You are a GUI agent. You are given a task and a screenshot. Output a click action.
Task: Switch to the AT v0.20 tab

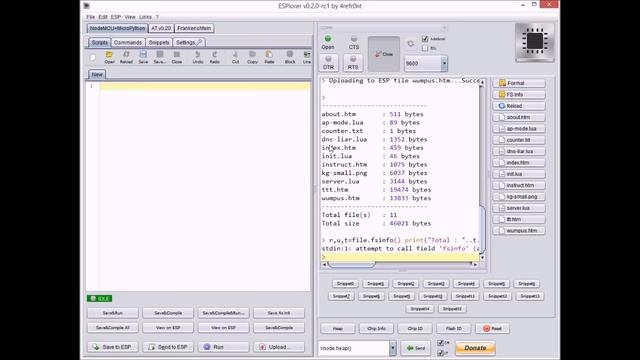point(161,28)
